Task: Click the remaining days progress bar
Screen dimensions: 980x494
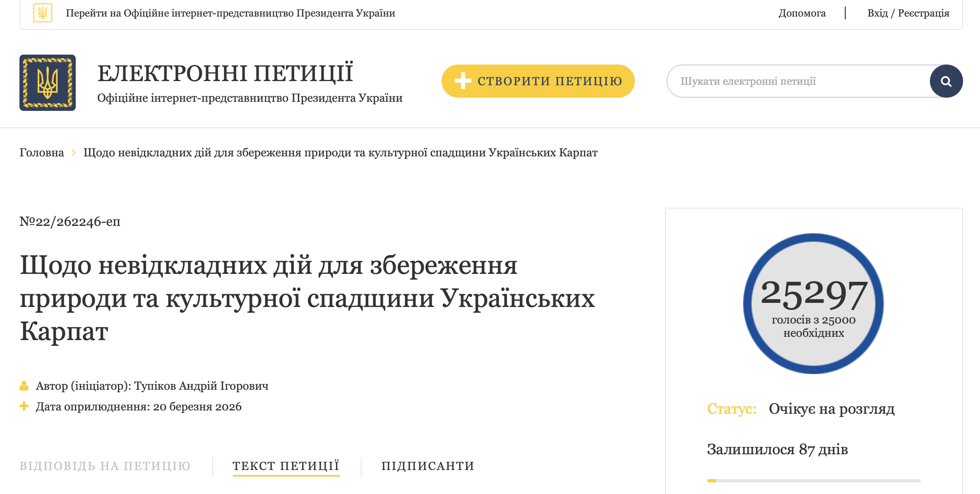Action: coord(813,481)
